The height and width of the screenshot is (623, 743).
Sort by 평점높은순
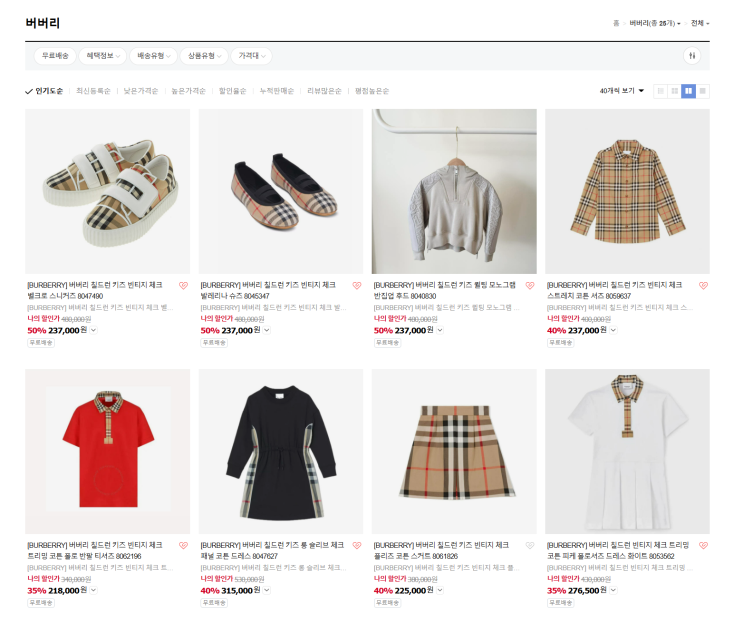pos(372,91)
